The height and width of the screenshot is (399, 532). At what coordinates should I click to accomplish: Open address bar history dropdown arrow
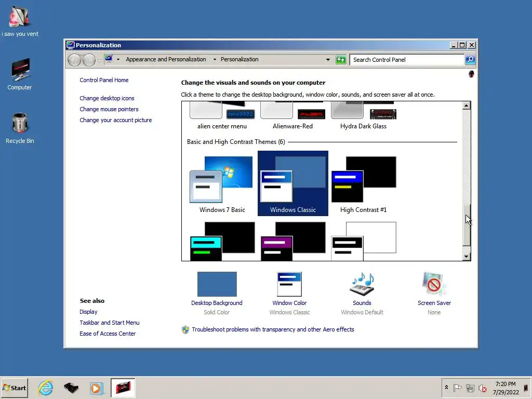click(328, 60)
